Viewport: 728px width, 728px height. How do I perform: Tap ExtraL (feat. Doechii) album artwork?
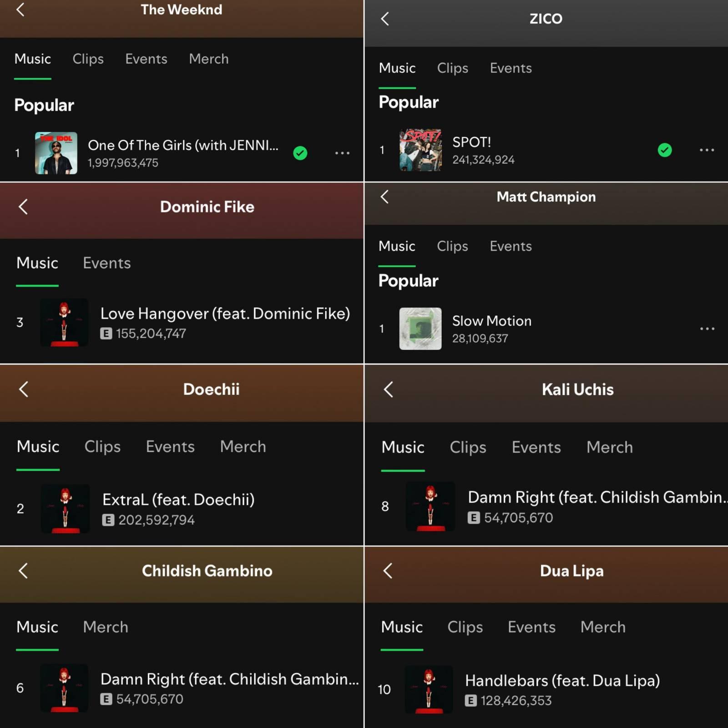(x=65, y=509)
